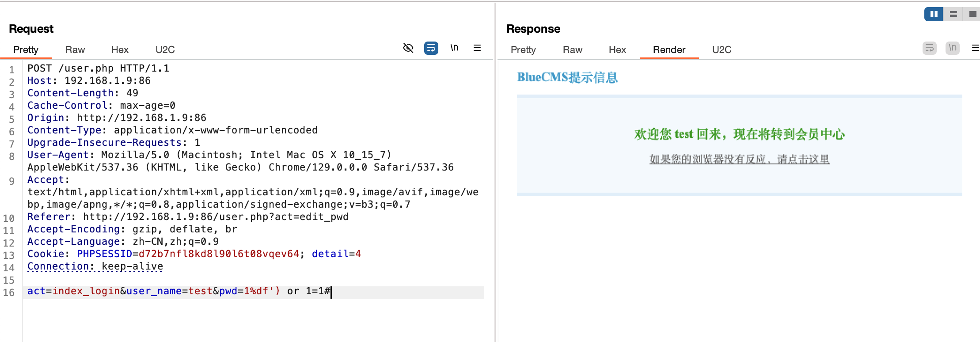This screenshot has width=980, height=342.
Task: Click the Cache-Control header line
Action: [x=101, y=106]
